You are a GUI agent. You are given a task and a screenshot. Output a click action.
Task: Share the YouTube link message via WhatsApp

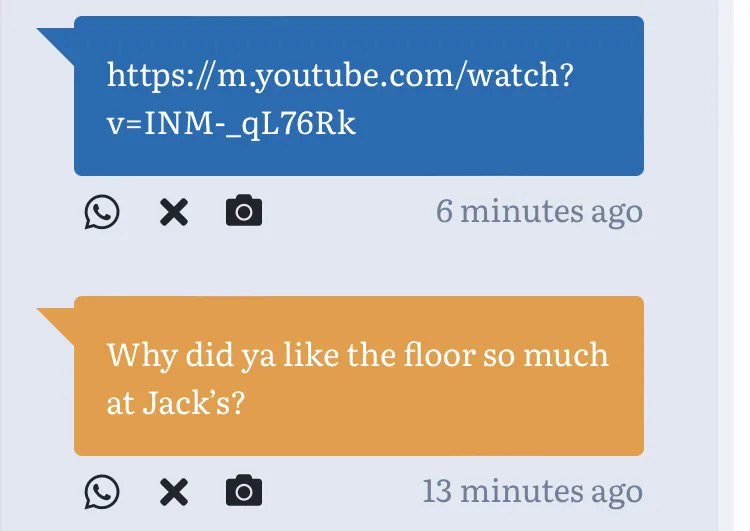coord(102,212)
